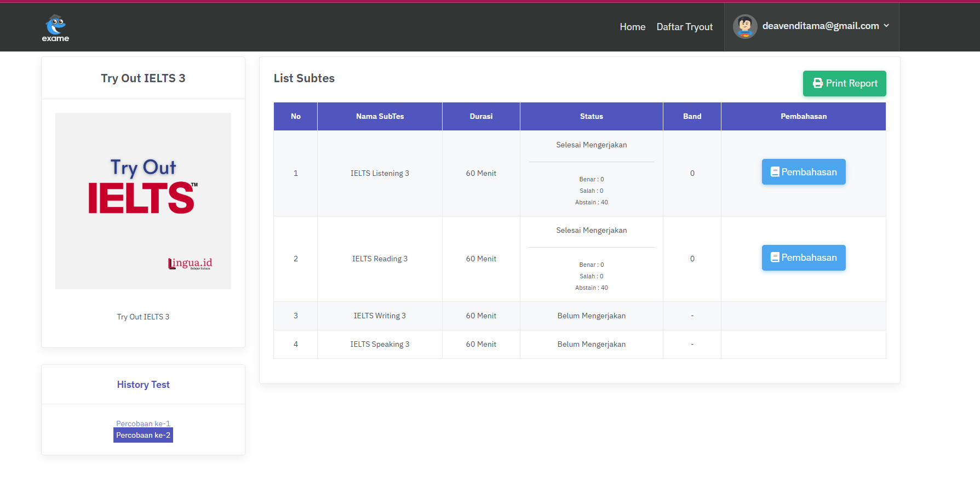The image size is (980, 498).
Task: Open the Daftar Tryout menu
Action: tap(684, 27)
